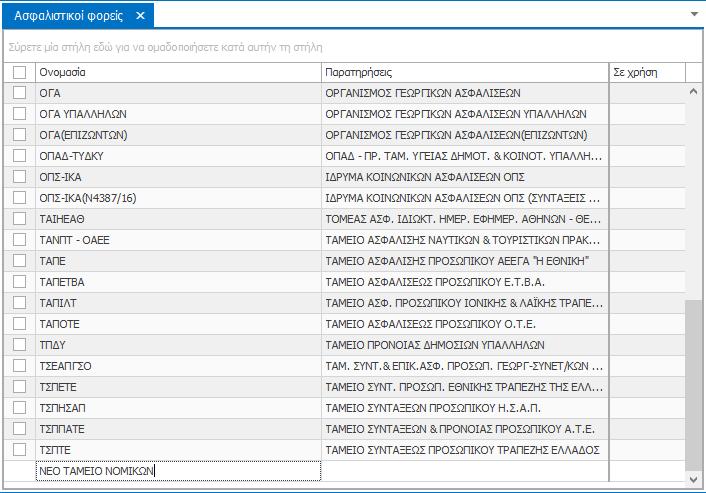
Task: Select the ΟΠΣ-ΙΚΑ name cell
Action: click(178, 177)
